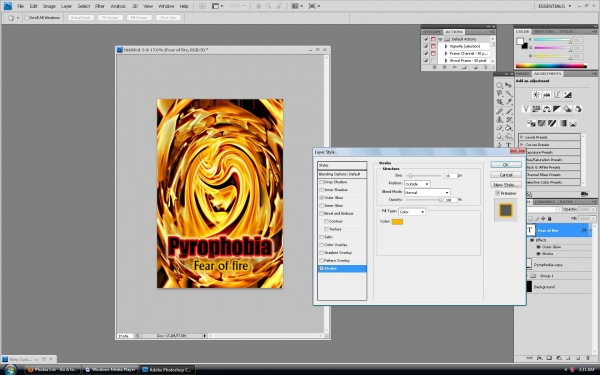Screen dimensions: 600x375
Task: Toggle the Preview checkbox in Layer Style
Action: [x=498, y=193]
